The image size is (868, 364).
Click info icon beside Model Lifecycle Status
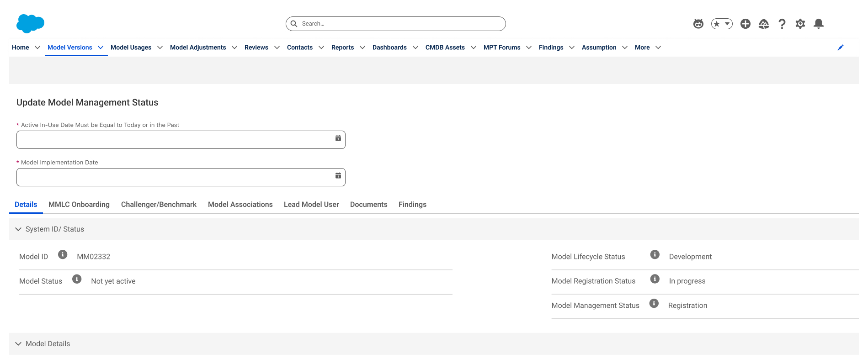point(655,254)
